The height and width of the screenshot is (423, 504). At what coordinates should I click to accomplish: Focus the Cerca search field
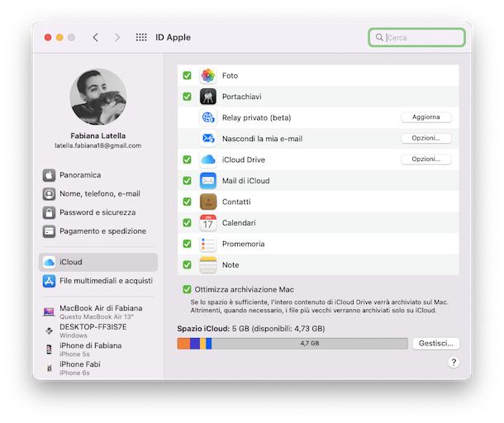click(x=416, y=37)
